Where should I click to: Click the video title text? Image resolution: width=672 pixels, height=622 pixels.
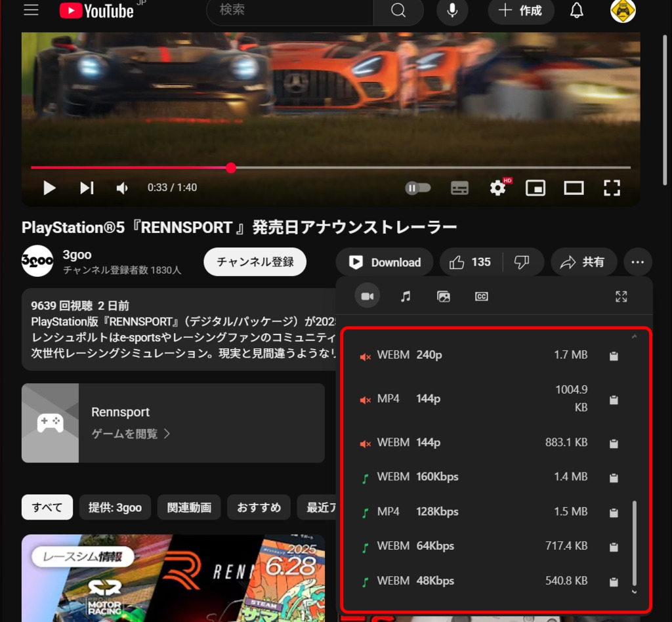pos(239,228)
